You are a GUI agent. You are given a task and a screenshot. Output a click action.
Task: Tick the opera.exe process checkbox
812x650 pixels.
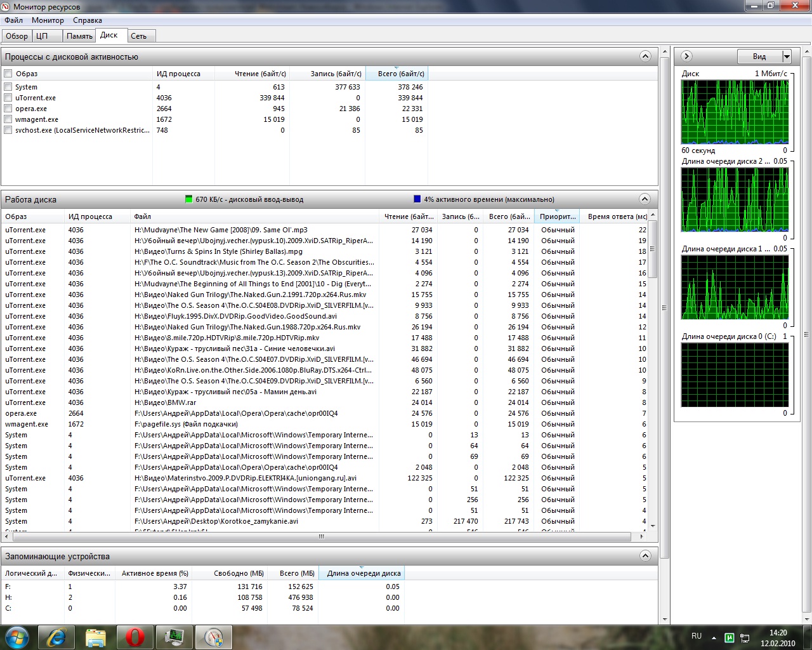8,109
